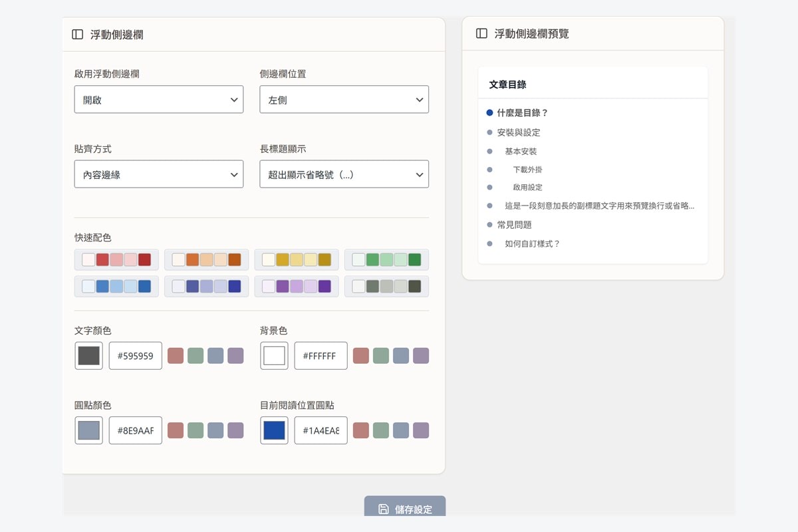The width and height of the screenshot is (798, 532).
Task: Pick the mauve preset for 目前閱讀位置圓點
Action: pyautogui.click(x=421, y=430)
